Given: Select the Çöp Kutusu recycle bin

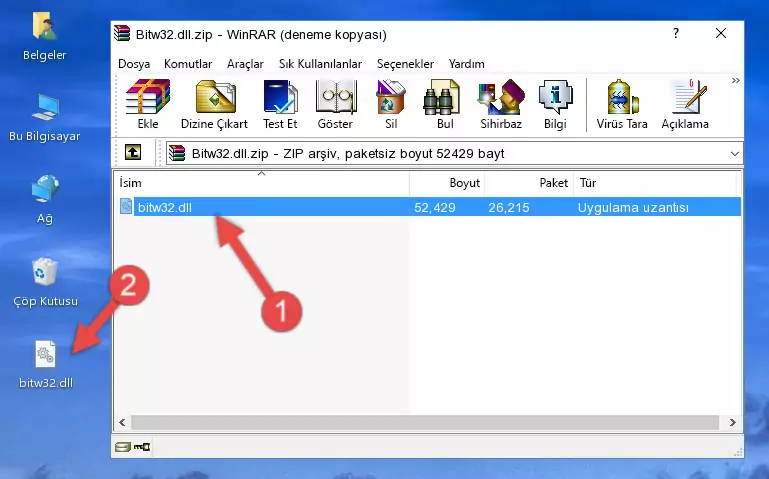Looking at the screenshot, I should [45, 282].
